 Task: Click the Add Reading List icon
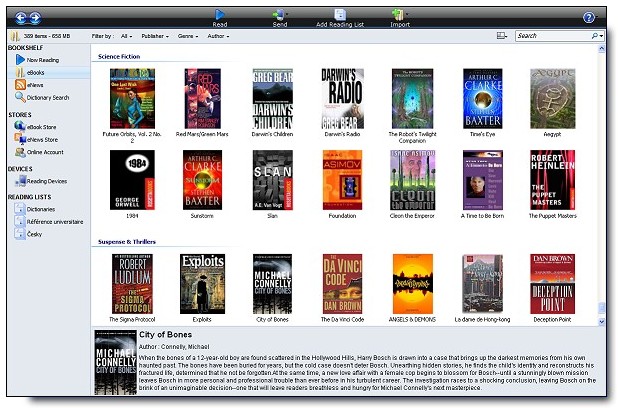tap(340, 15)
